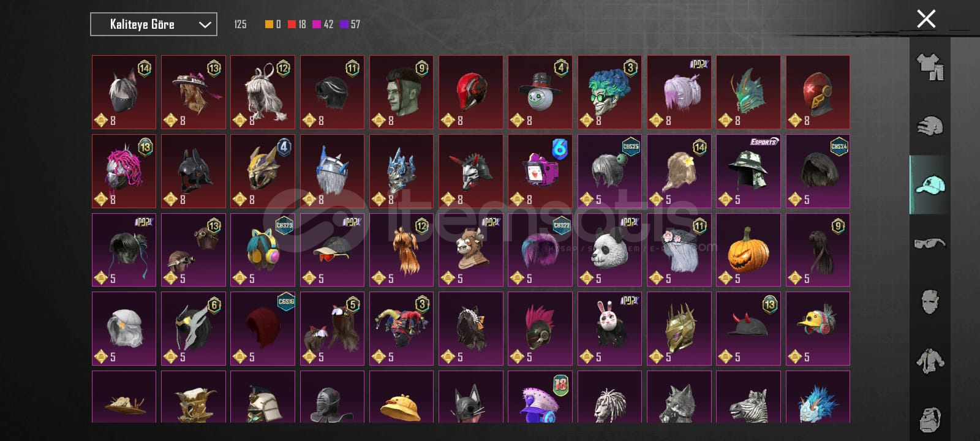Viewport: 980px width, 441px height.
Task: Filter by the orange quality swatch
Action: tap(269, 24)
